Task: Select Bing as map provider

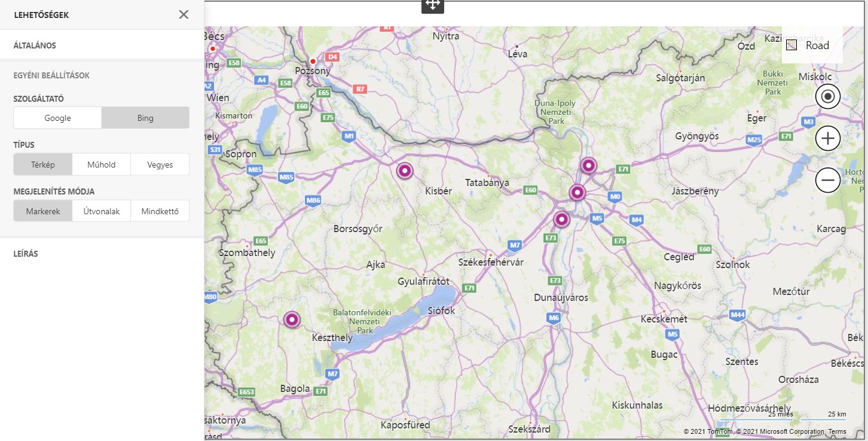Action: pyautogui.click(x=145, y=118)
